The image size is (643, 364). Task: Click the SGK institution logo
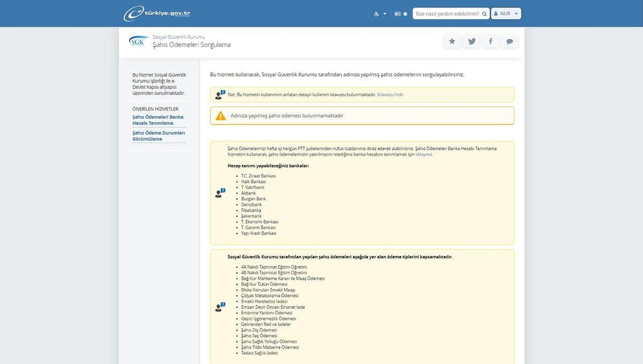point(139,41)
